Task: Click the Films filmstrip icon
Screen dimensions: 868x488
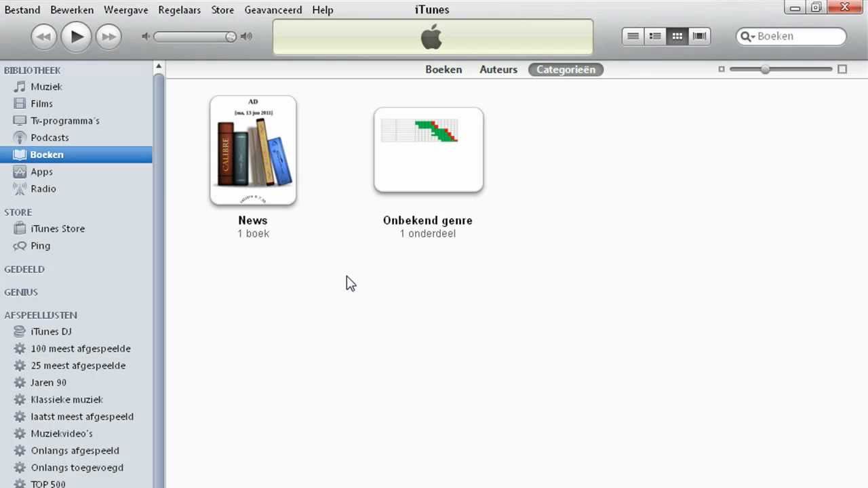Action: tap(20, 104)
